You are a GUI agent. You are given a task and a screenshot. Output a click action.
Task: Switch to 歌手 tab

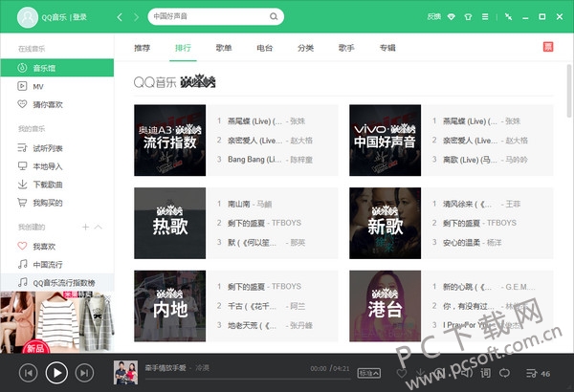pyautogui.click(x=346, y=48)
